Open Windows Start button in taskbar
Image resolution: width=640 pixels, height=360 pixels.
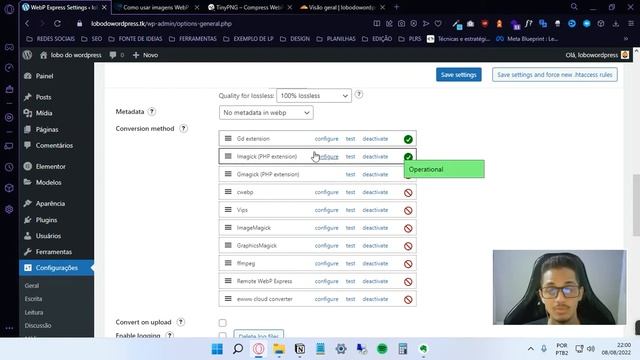(217, 349)
